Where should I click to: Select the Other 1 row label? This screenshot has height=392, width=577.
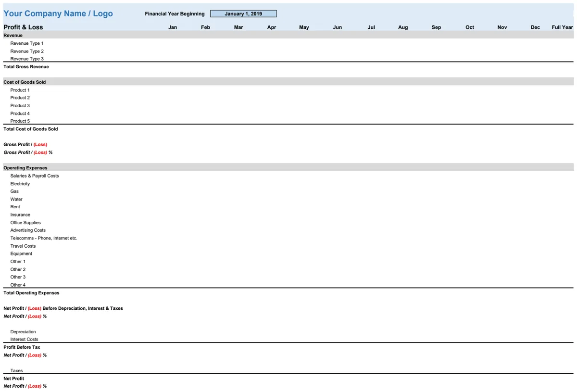tap(18, 262)
